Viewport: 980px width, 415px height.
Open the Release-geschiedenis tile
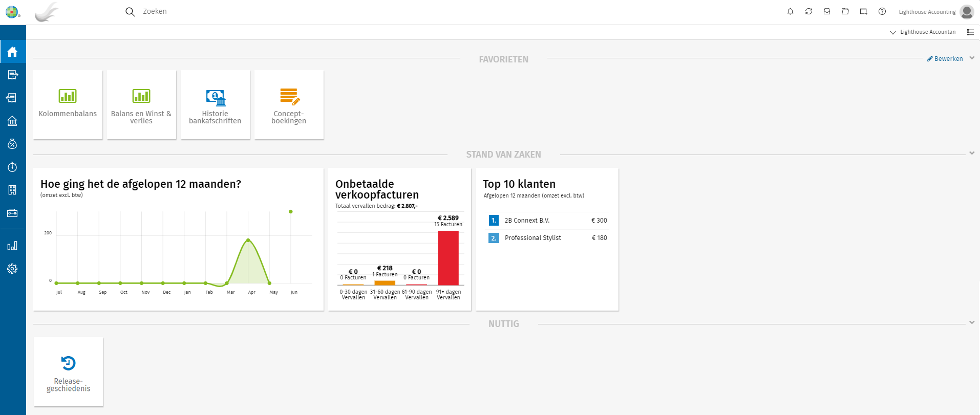point(68,372)
